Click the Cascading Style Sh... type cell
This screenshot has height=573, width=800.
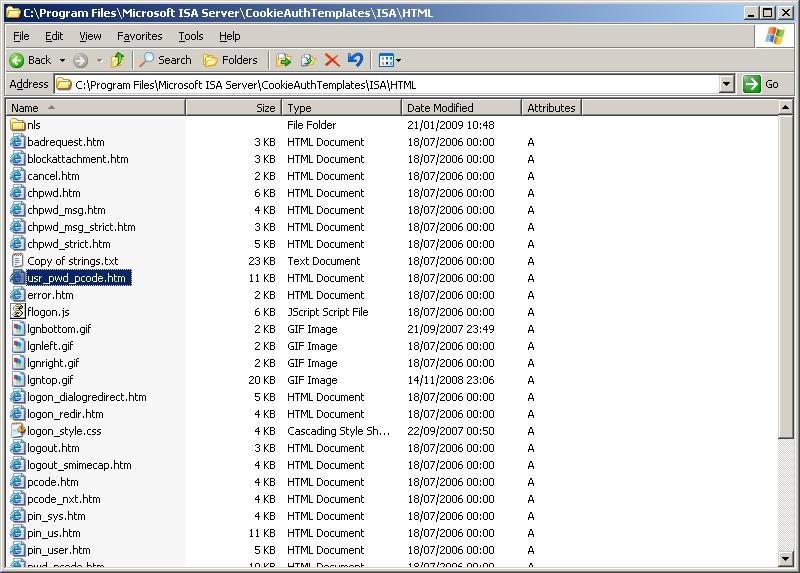click(338, 431)
